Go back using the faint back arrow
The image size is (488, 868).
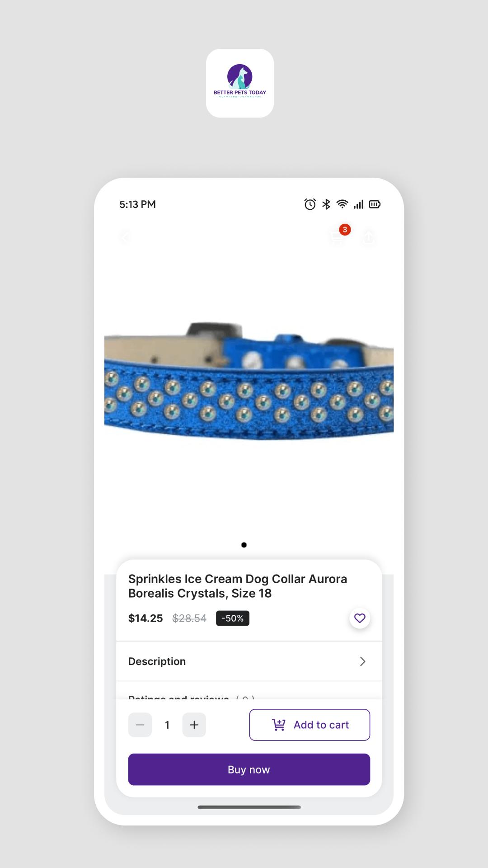(126, 237)
